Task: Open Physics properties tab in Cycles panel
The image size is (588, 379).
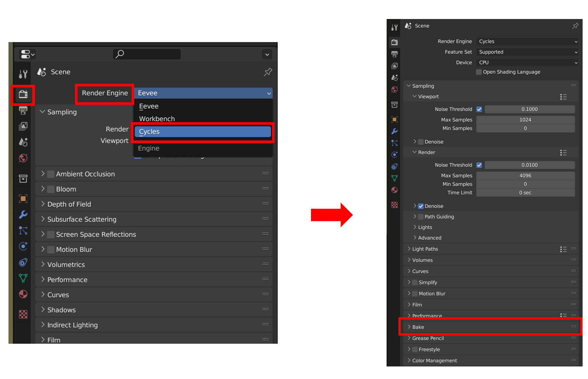Action: coord(394,155)
